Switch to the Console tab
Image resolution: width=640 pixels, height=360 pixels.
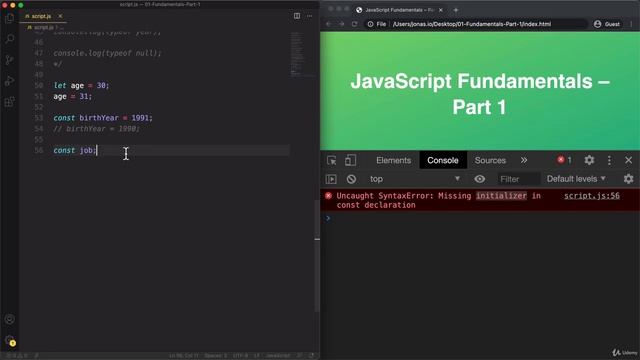(443, 160)
